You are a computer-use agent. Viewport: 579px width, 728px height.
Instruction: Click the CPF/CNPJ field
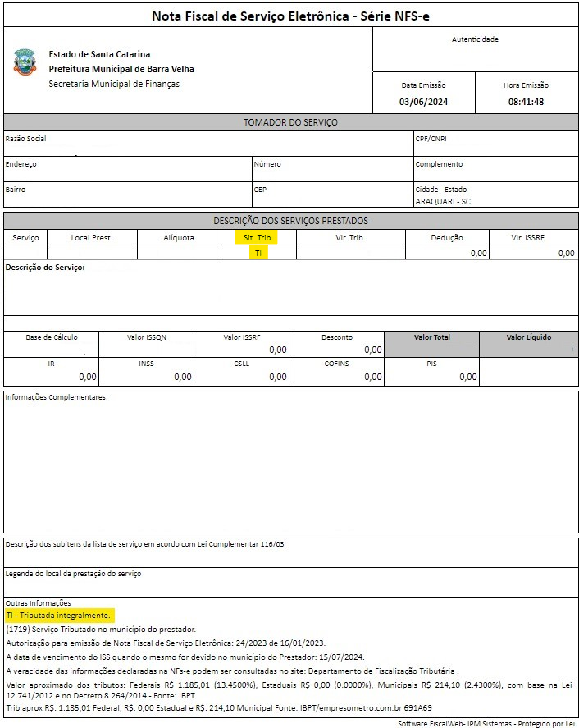[495, 144]
